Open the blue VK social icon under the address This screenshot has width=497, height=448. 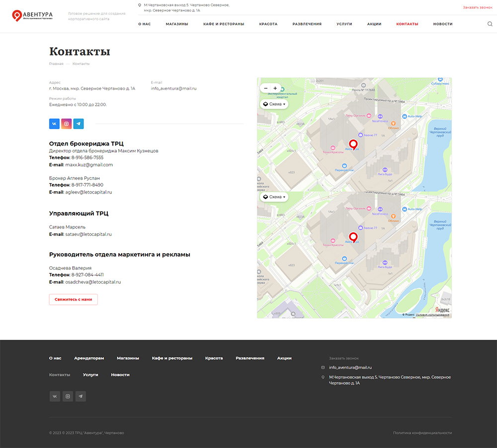pos(54,124)
